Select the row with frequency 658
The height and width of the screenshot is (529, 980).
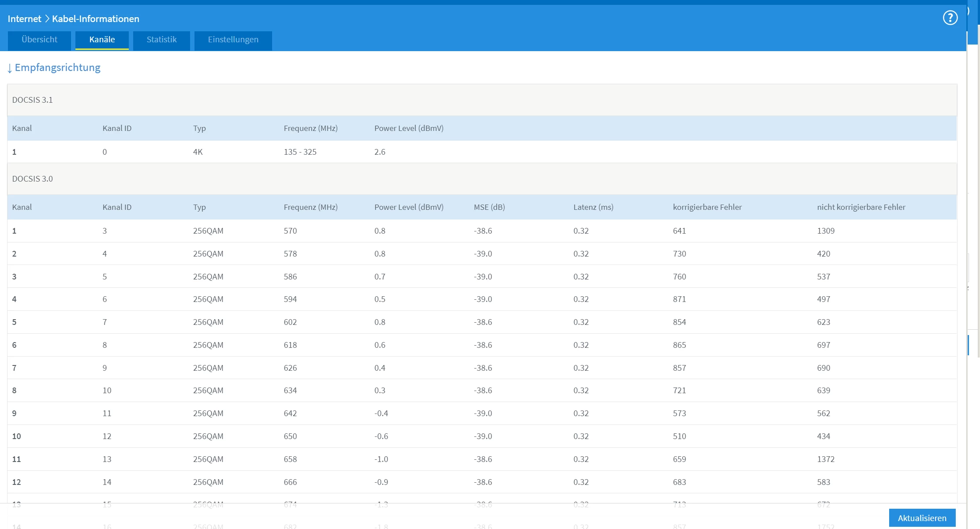click(x=290, y=459)
